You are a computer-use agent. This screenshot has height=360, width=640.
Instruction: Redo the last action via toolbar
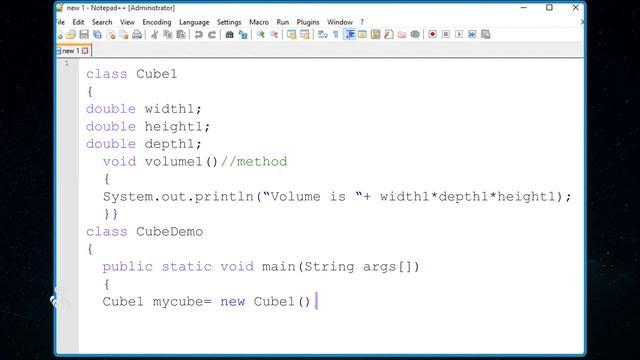click(212, 35)
